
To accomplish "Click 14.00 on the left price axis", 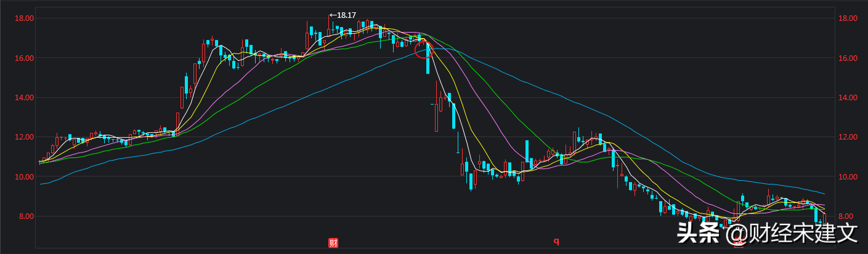I will coord(24,98).
